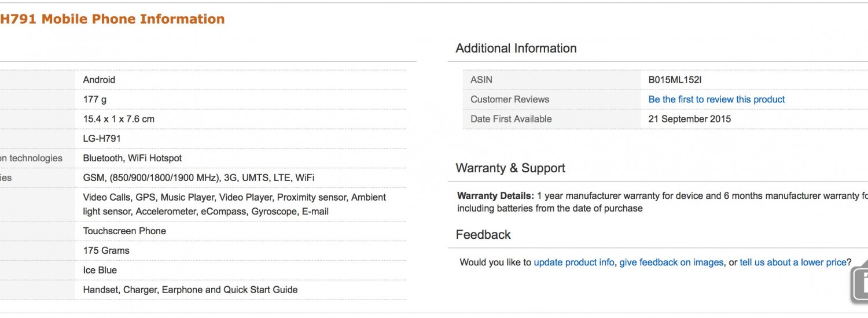
Task: Click the '15.4 x 1 x 7.6 cm' dimensions
Action: pyautogui.click(x=119, y=119)
